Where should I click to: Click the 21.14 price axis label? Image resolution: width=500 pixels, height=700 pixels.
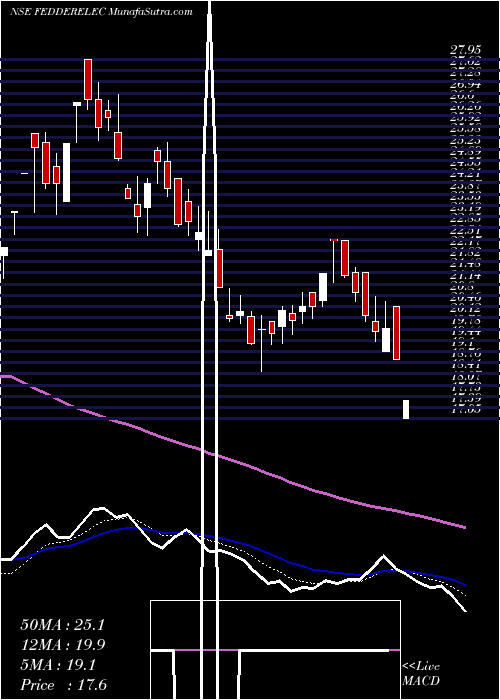pyautogui.click(x=465, y=275)
